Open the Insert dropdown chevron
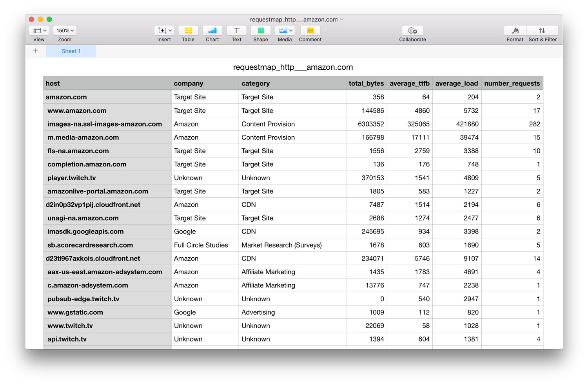588x385 pixels. point(170,31)
